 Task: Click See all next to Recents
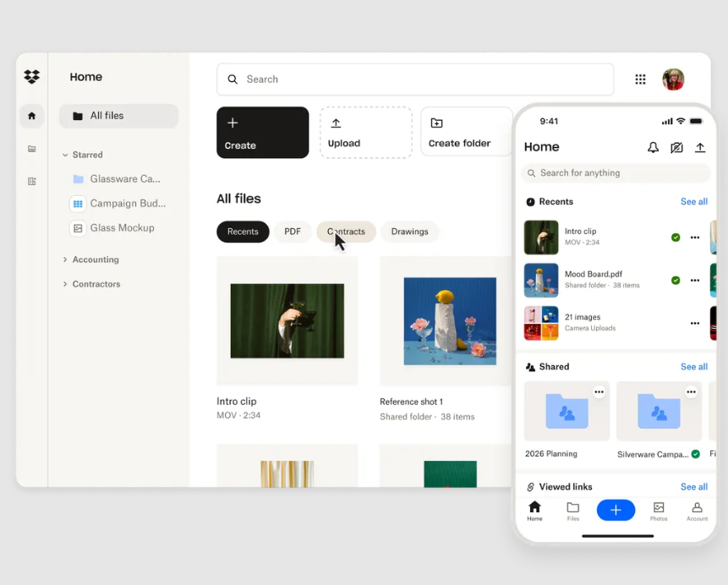click(x=694, y=201)
